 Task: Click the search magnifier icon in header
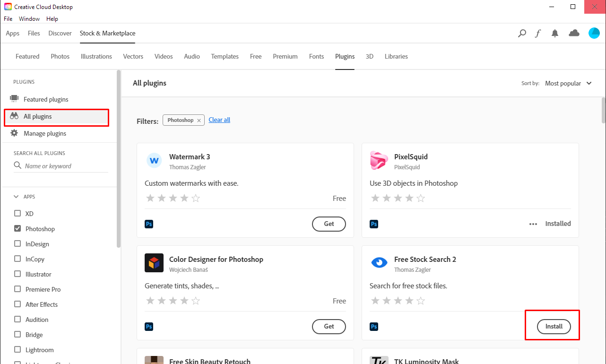tap(522, 33)
